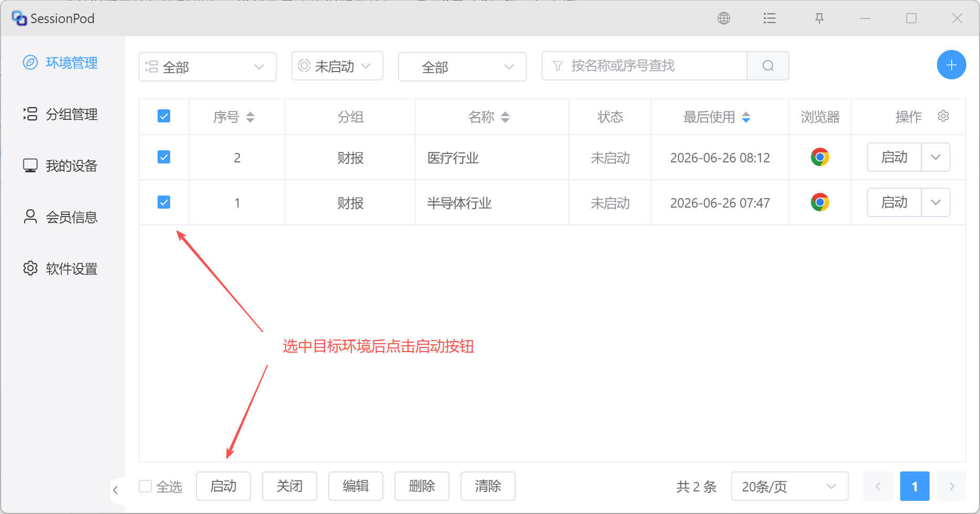Open 我的设备 in the sidebar
The height and width of the screenshot is (514, 980).
click(61, 166)
